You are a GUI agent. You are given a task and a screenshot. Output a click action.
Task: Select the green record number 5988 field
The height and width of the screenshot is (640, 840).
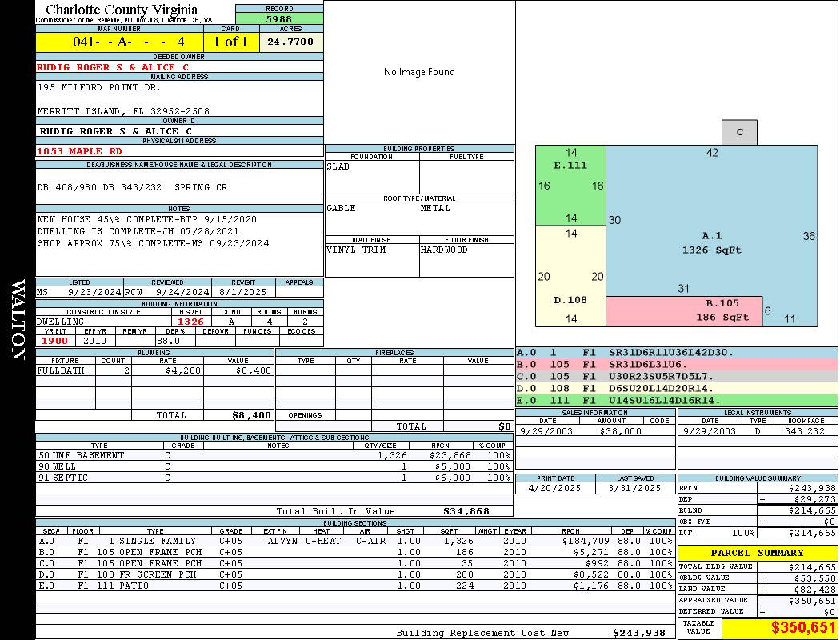point(279,18)
